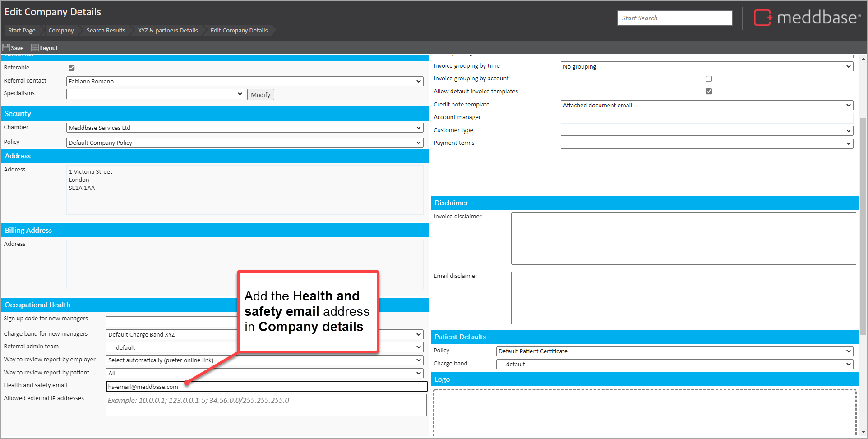This screenshot has width=868, height=439.
Task: Open the Invoice grouping by time dropdown
Action: tap(706, 67)
